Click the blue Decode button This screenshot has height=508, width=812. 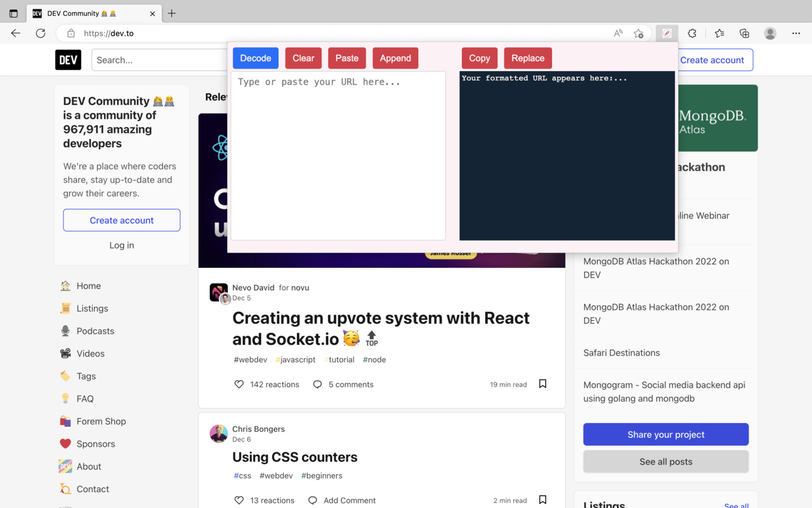[x=256, y=58]
